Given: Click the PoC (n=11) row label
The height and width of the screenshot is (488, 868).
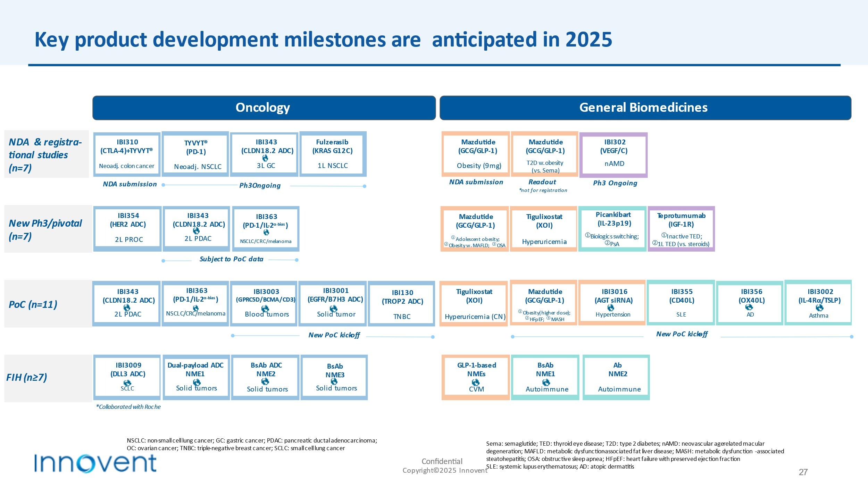Looking at the screenshot, I should [x=33, y=304].
